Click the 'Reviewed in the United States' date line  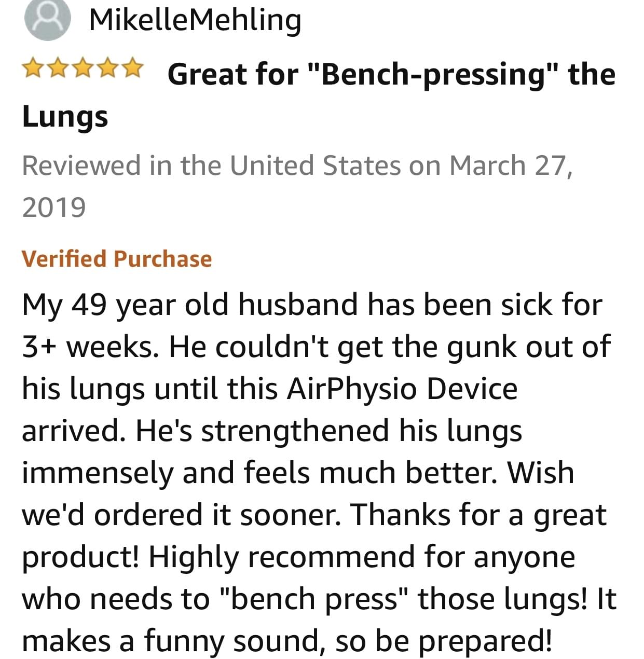pos(297,166)
